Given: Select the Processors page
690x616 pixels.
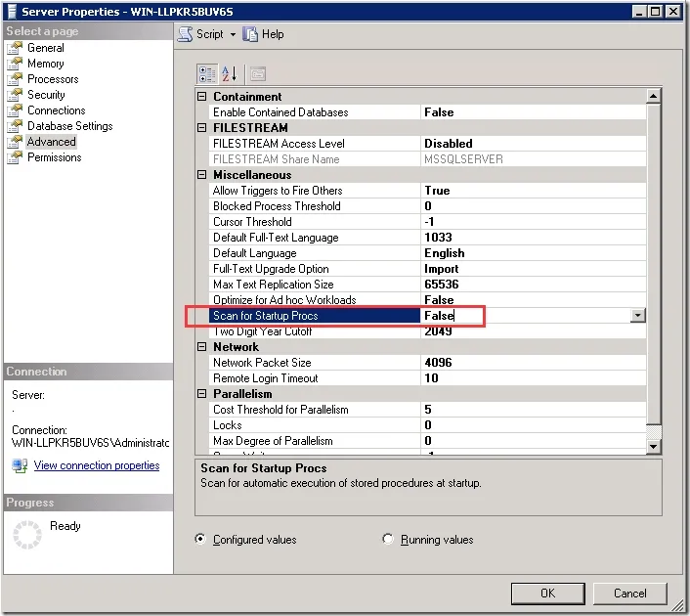Looking at the screenshot, I should coord(53,79).
